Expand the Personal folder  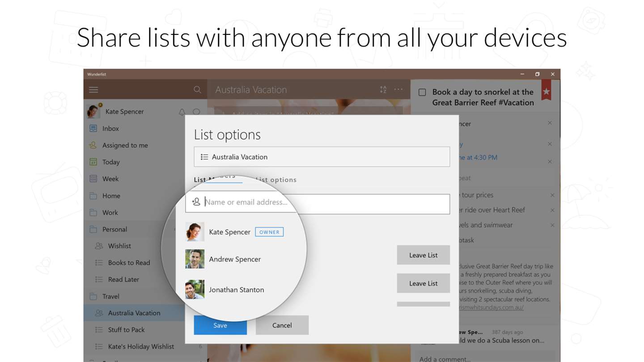[x=93, y=229]
